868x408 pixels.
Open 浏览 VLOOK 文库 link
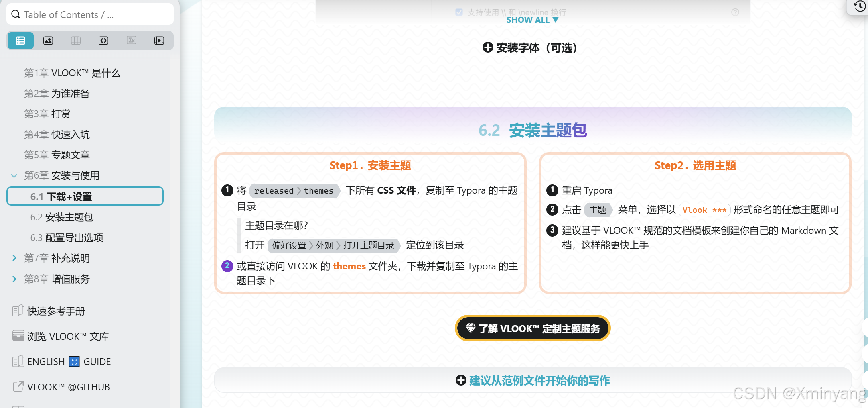point(68,337)
